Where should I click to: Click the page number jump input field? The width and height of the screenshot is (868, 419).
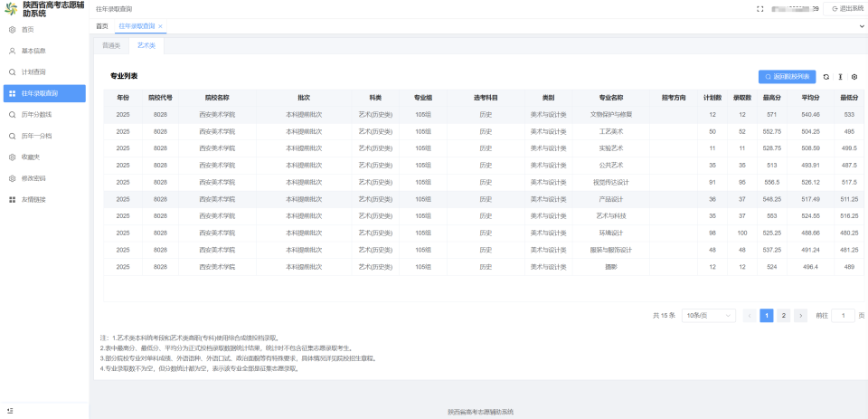(843, 315)
